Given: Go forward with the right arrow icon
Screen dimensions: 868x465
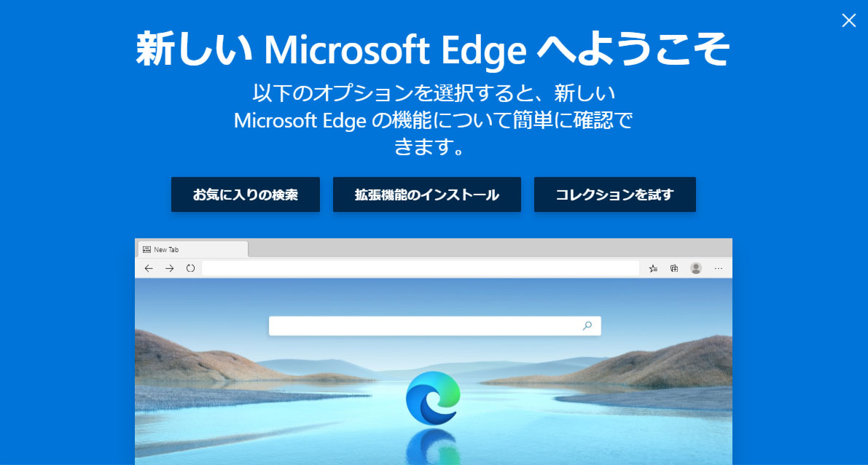Looking at the screenshot, I should click(169, 268).
